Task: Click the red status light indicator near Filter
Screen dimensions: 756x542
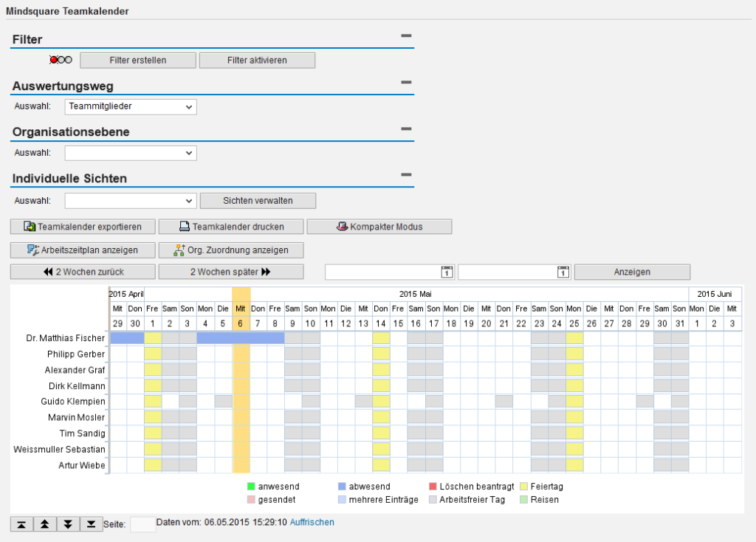Action: [52, 59]
